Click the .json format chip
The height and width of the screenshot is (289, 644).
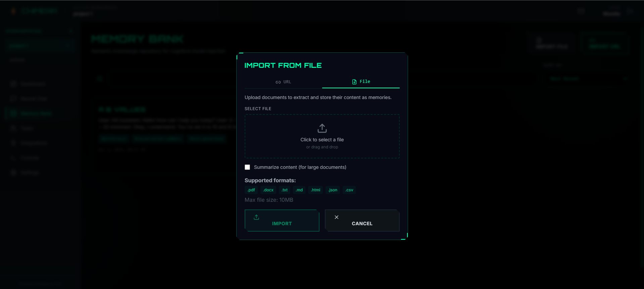333,190
